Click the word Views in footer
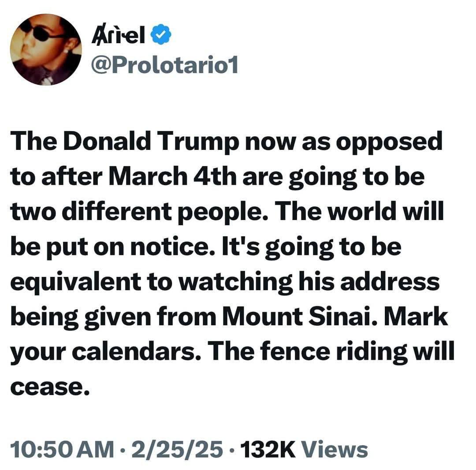Viewport: 476px width, 470px height. coord(336,450)
